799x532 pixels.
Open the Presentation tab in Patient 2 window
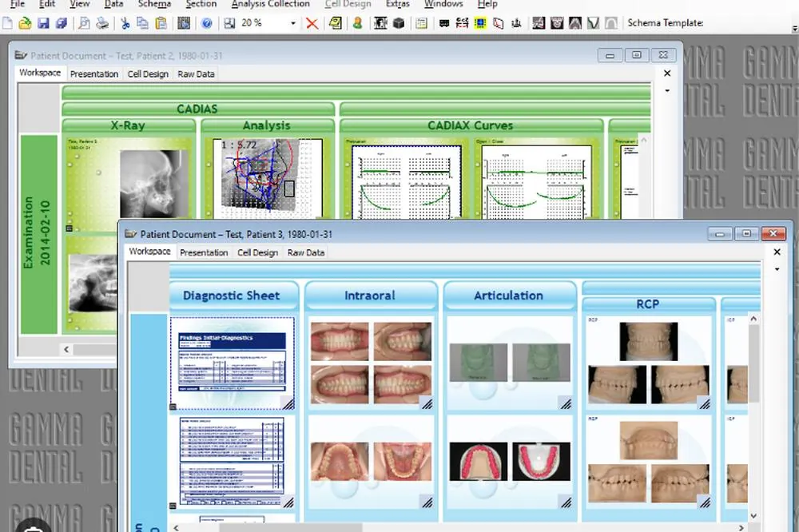(x=94, y=73)
